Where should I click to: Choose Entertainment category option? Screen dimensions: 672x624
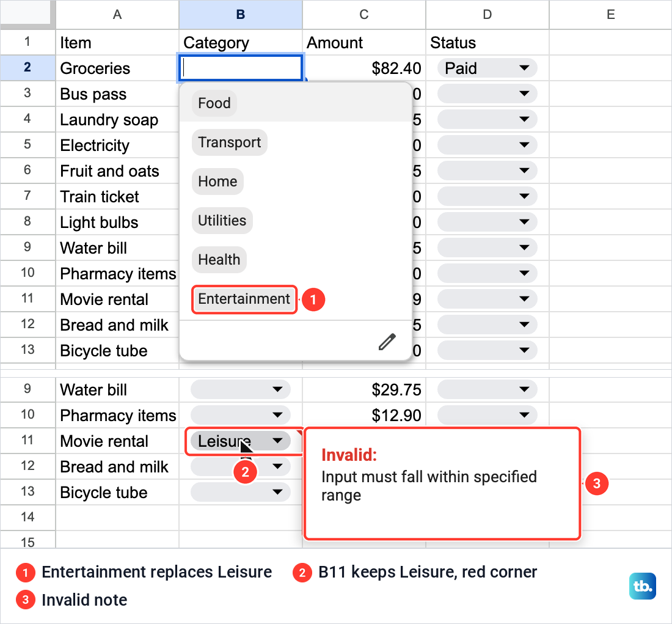point(244,299)
